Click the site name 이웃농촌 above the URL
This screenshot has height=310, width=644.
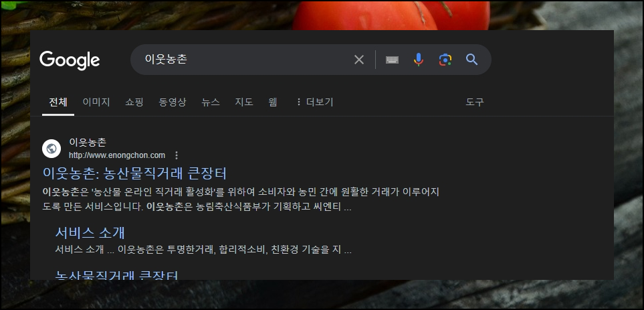tap(88, 143)
